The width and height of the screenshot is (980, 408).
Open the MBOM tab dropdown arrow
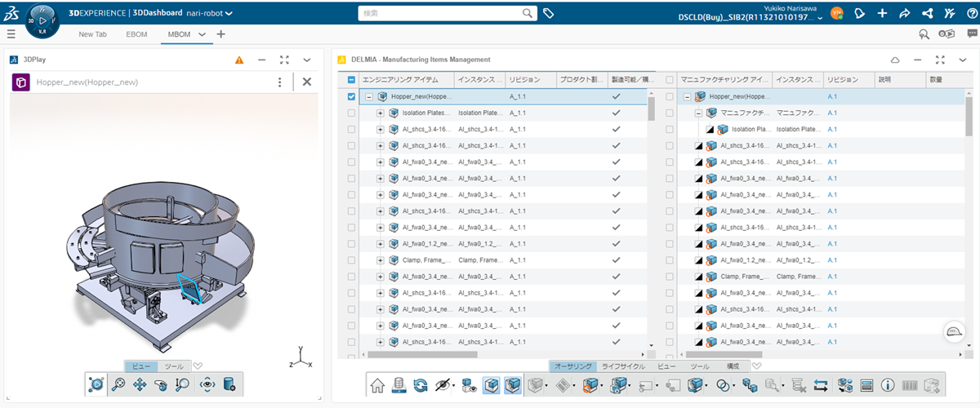click(x=201, y=34)
